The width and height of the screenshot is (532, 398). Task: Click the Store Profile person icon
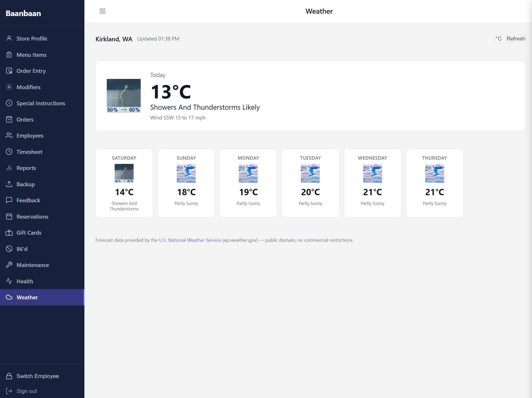click(x=9, y=38)
